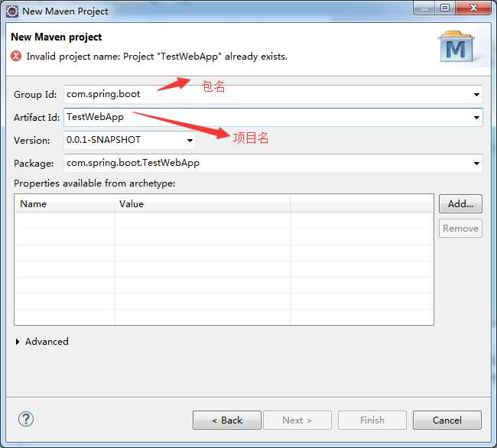Image resolution: width=497 pixels, height=448 pixels.
Task: Open the Group Id dropdown arrow
Action: 476,94
